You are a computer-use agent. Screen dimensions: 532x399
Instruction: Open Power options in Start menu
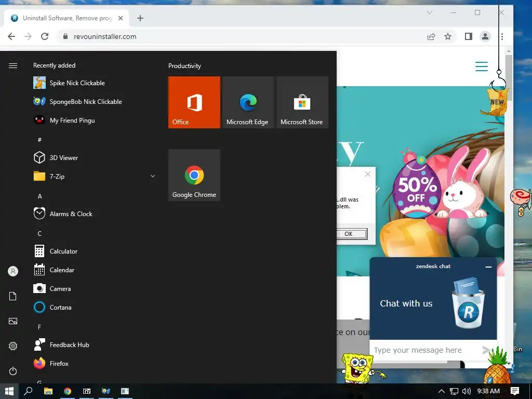(x=13, y=371)
